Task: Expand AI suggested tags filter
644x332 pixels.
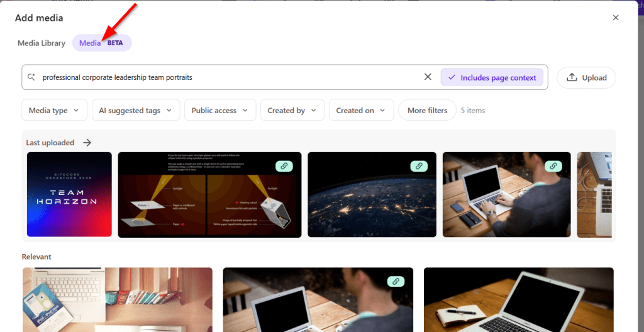Action: pos(136,110)
